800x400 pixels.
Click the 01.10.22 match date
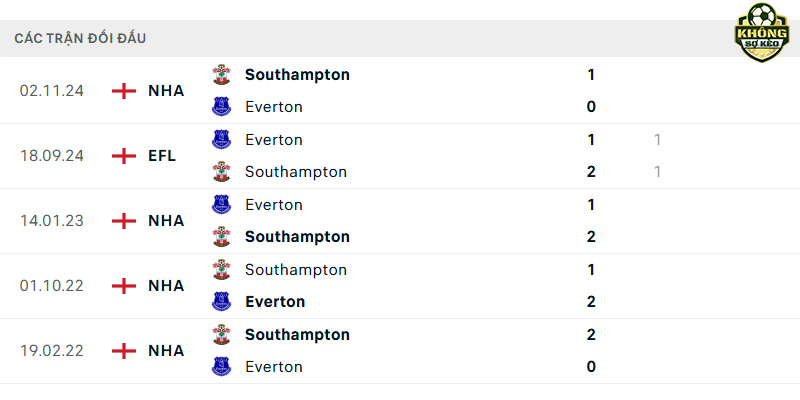[52, 286]
